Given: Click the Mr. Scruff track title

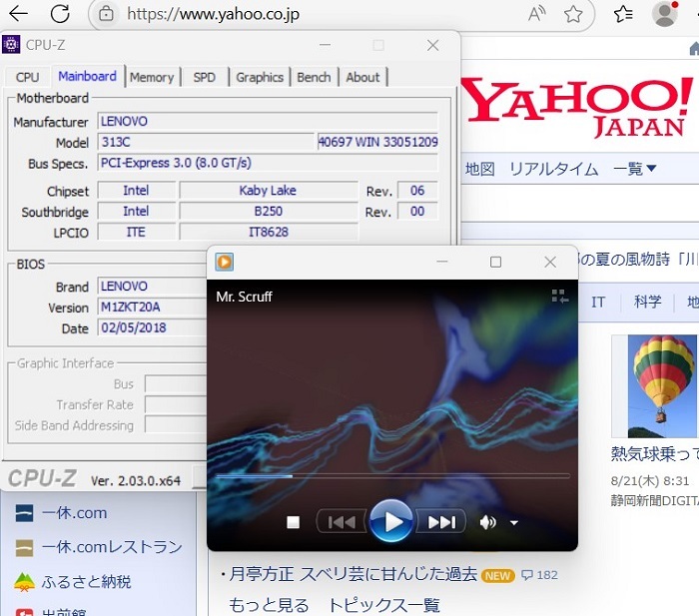Looking at the screenshot, I should [244, 297].
